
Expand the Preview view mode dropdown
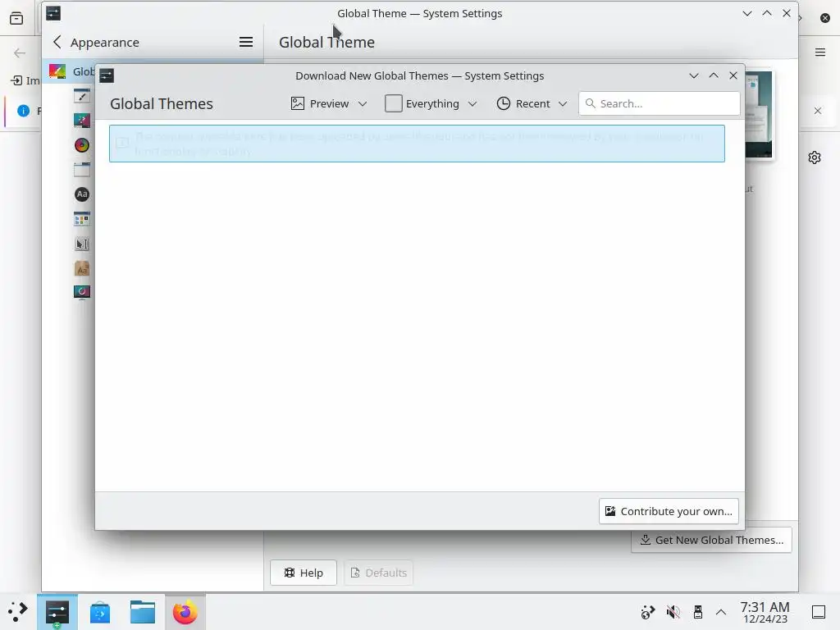pyautogui.click(x=329, y=103)
